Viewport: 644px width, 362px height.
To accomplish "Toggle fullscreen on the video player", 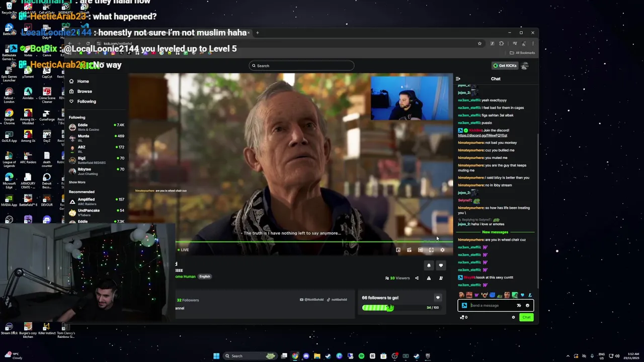I will [x=431, y=250].
